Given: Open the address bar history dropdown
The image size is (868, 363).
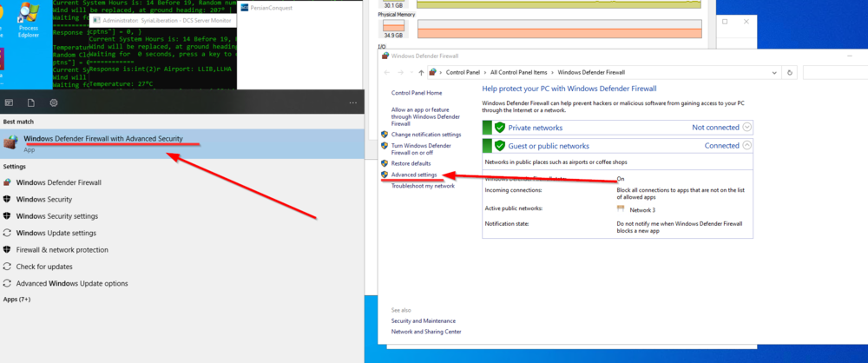Looking at the screenshot, I should point(774,73).
